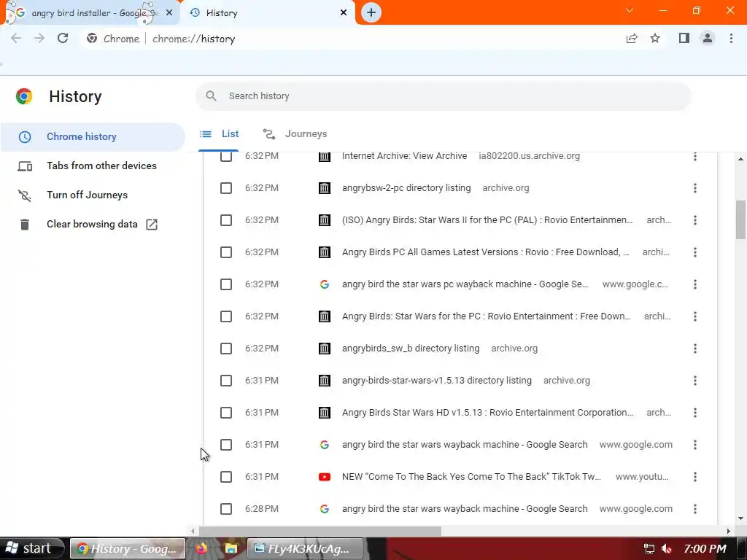
Task: Open the side panel icon
Action: pyautogui.click(x=684, y=38)
